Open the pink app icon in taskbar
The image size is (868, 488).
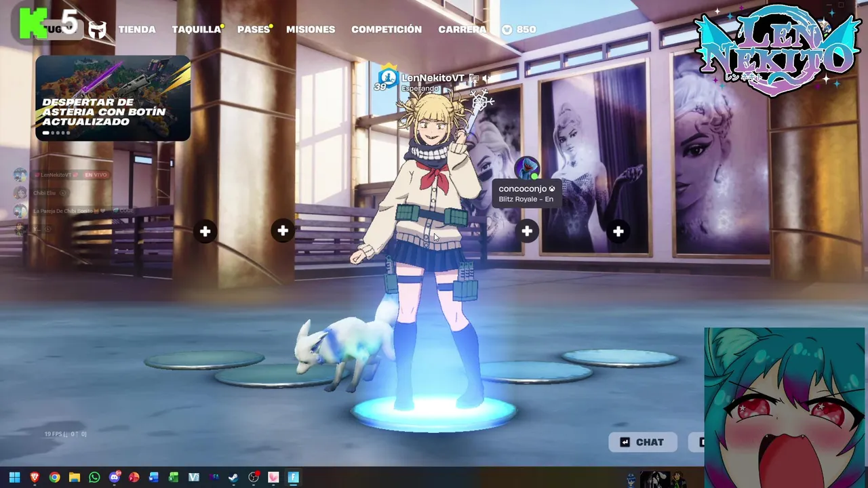coord(273,477)
